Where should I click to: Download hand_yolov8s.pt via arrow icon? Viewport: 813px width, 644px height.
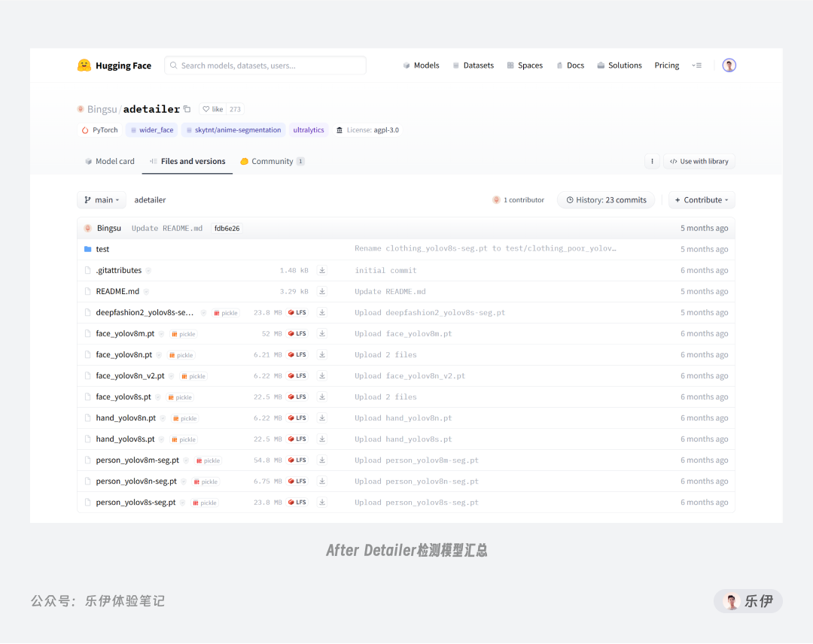322,439
